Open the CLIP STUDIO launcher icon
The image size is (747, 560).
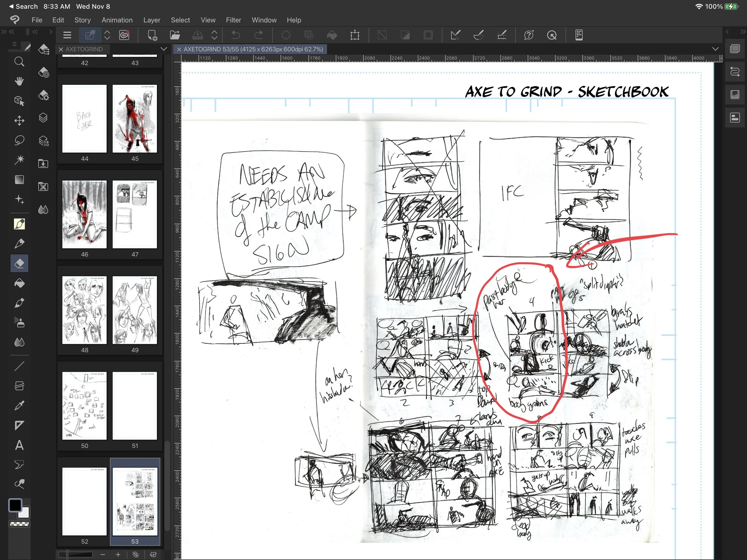(x=124, y=35)
